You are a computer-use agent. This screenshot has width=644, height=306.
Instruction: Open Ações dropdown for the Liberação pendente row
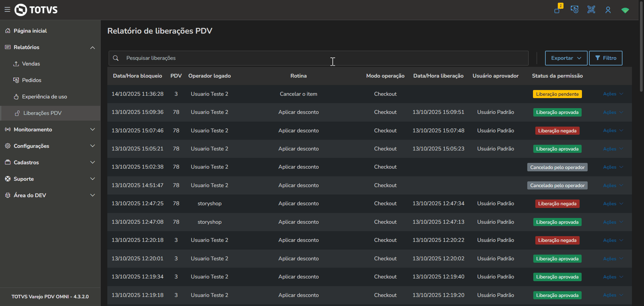point(613,94)
